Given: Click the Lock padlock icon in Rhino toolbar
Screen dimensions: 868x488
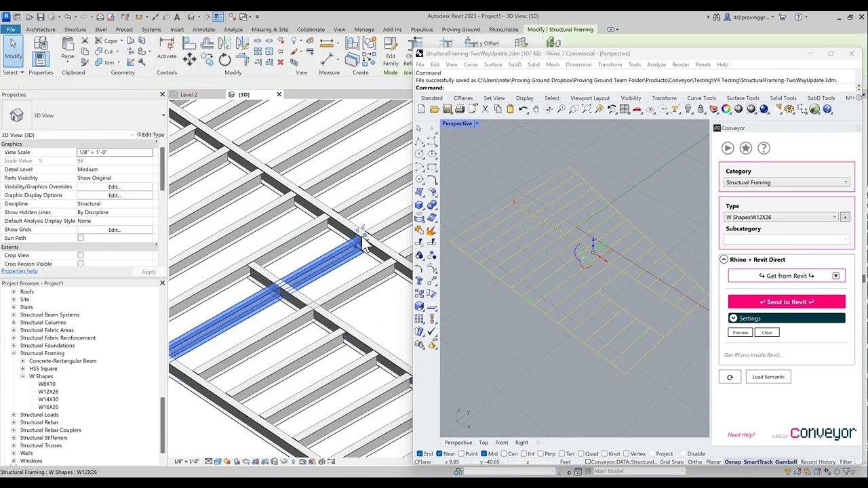Looking at the screenshot, I should pyautogui.click(x=701, y=109).
